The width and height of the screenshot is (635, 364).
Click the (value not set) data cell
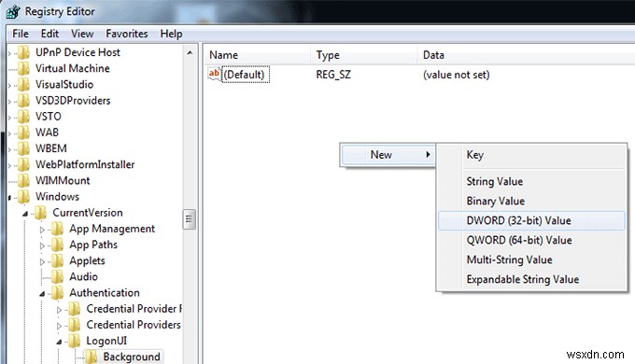[457, 75]
